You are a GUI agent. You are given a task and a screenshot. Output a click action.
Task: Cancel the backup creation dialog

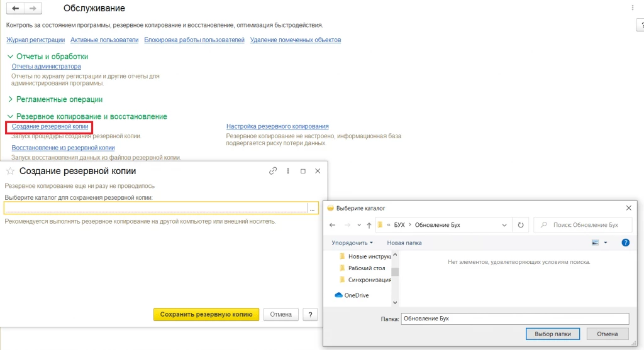(x=281, y=314)
